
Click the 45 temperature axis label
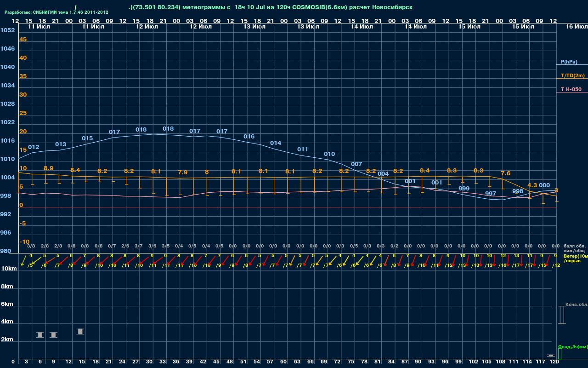(x=23, y=40)
